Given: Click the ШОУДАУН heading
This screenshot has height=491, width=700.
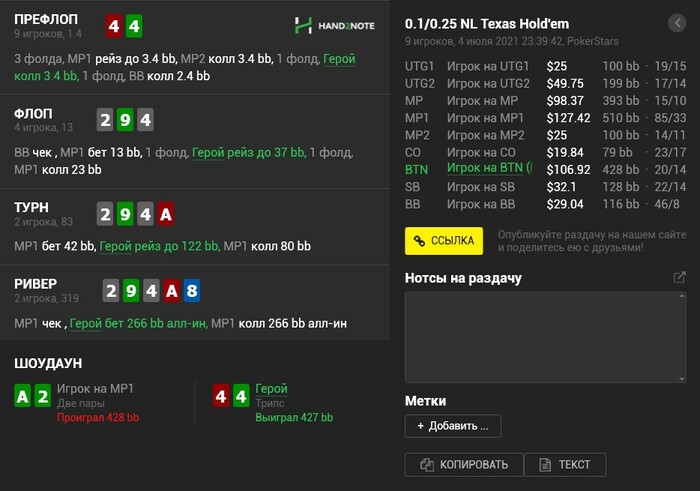Looking at the screenshot, I should point(48,363).
